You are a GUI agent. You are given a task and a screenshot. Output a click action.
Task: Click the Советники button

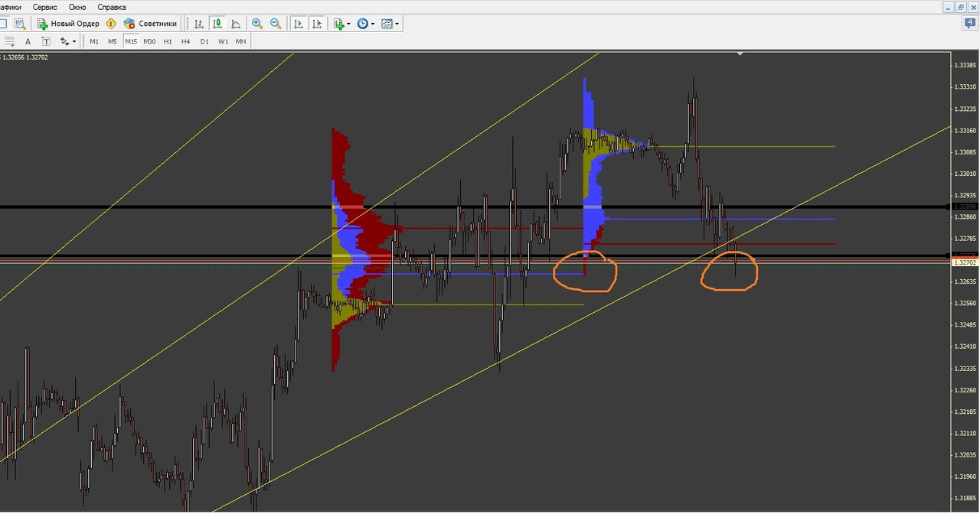point(150,24)
